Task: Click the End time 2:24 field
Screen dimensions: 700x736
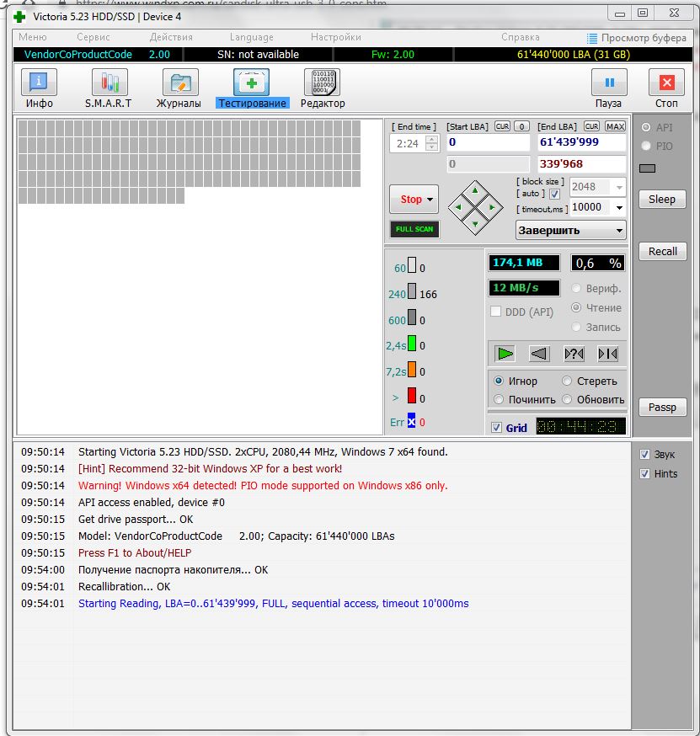Action: coord(407,143)
